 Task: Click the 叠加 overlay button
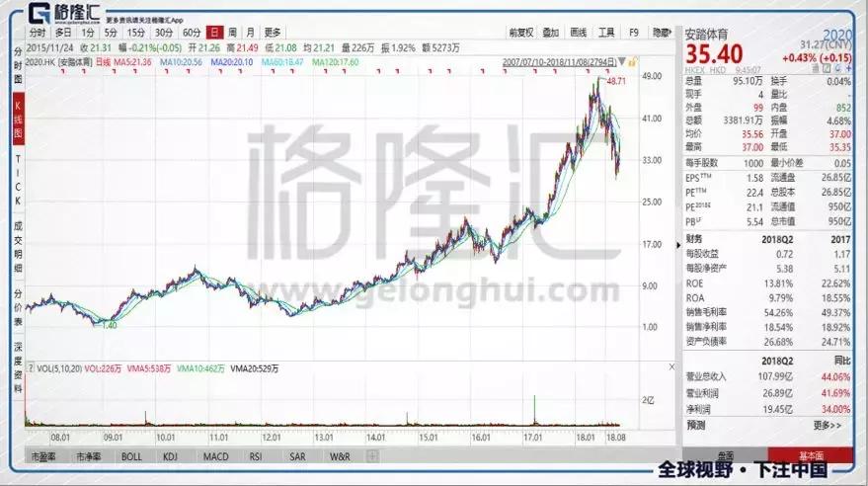pos(550,33)
